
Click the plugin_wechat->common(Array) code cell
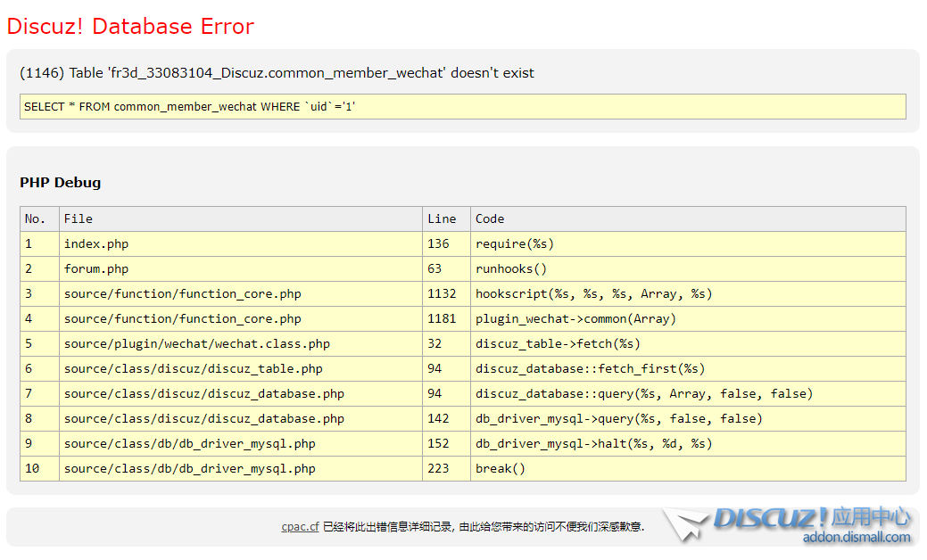tap(575, 318)
